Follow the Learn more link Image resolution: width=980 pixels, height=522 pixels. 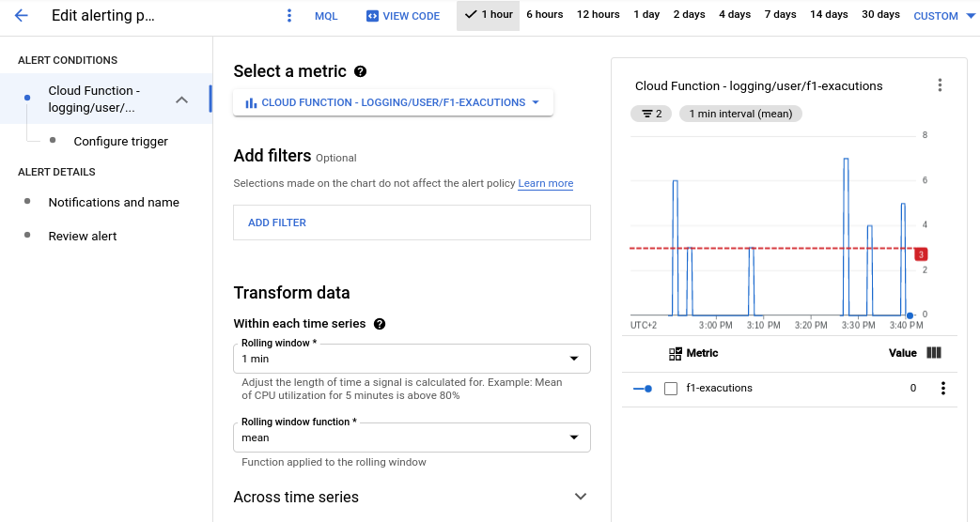(x=545, y=183)
